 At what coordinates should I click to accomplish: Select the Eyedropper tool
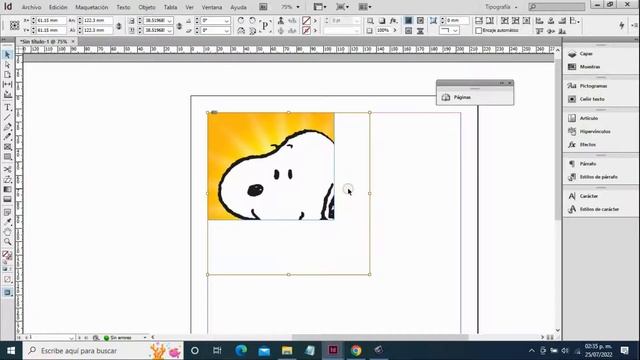point(7,222)
